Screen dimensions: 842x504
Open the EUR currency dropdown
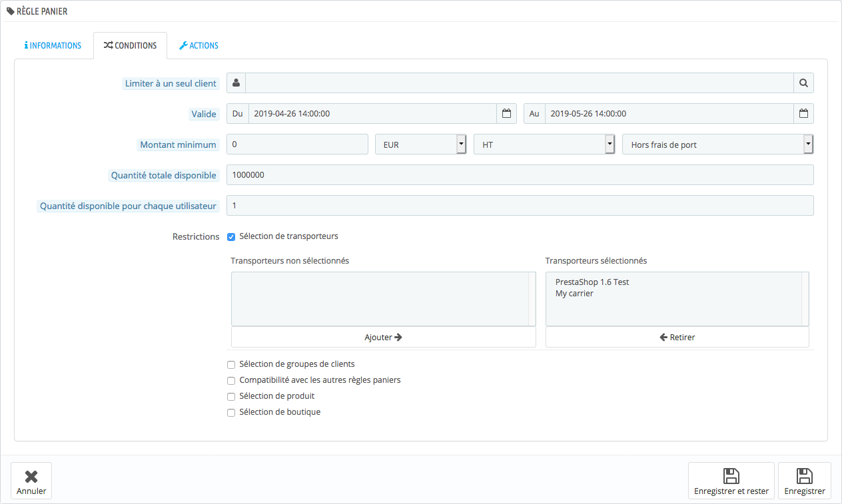click(x=420, y=144)
